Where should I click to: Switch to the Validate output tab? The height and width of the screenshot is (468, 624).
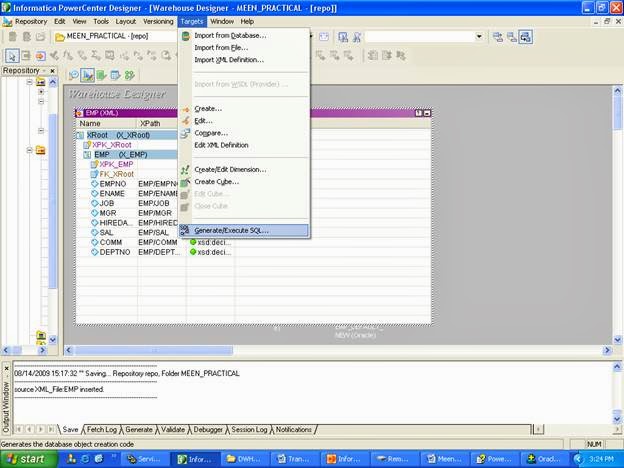173,430
